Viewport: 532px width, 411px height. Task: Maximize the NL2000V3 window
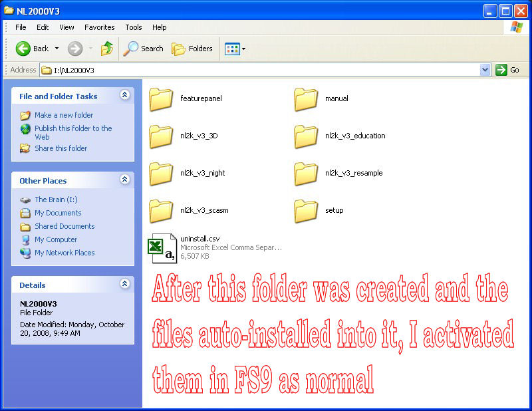pos(505,11)
